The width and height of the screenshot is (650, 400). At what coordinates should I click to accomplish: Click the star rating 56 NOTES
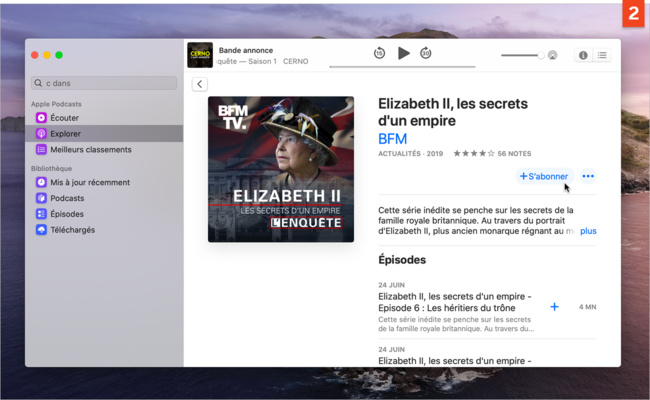[492, 153]
